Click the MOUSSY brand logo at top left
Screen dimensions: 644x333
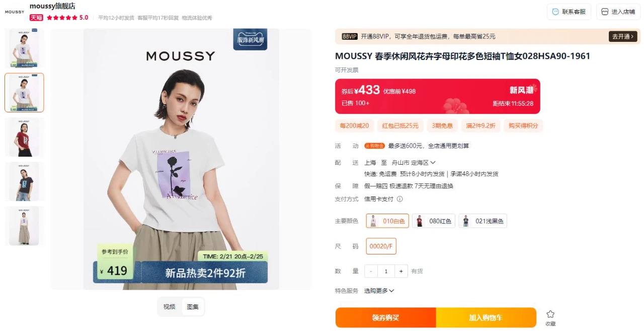[15, 12]
